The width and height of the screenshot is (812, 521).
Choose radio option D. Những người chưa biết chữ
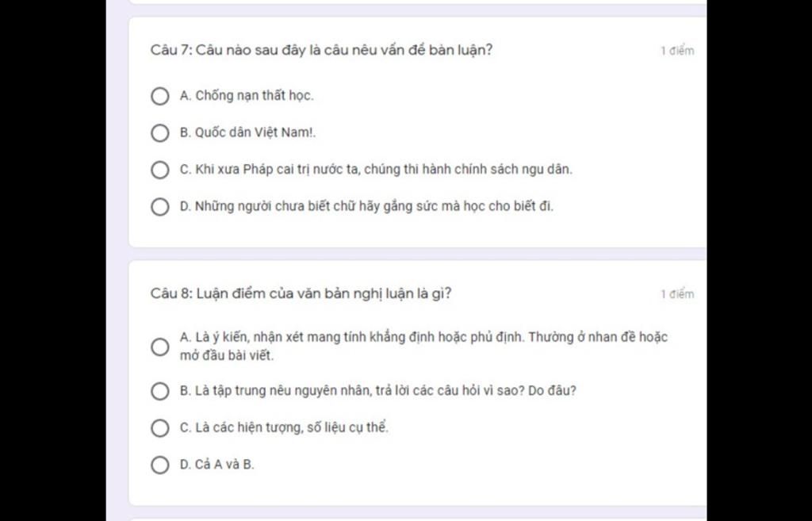160,207
